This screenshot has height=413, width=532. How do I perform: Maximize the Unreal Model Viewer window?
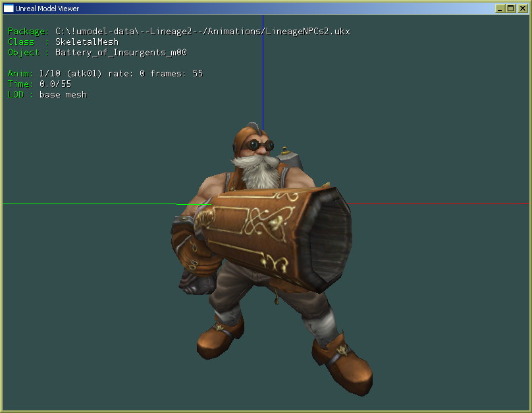coord(510,9)
